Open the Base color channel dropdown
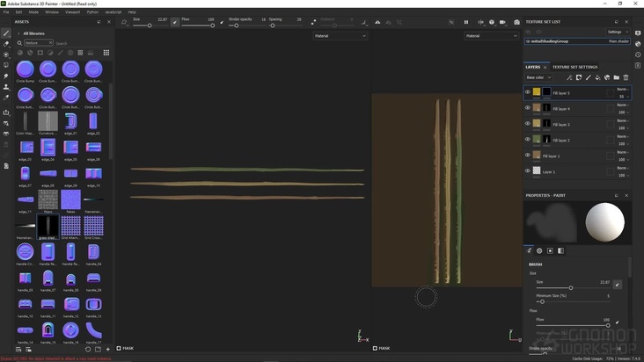Viewport: 644px width, 362px height. tap(538, 77)
